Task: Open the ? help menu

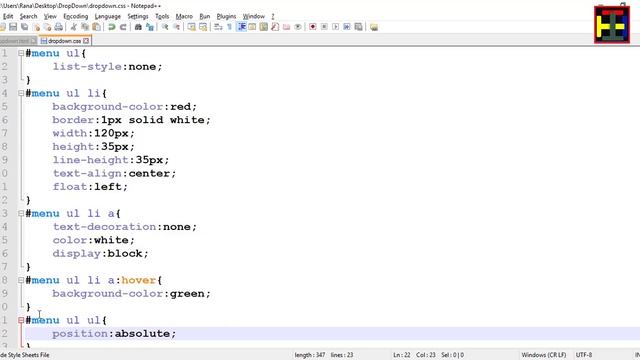Action: pyautogui.click(x=273, y=16)
